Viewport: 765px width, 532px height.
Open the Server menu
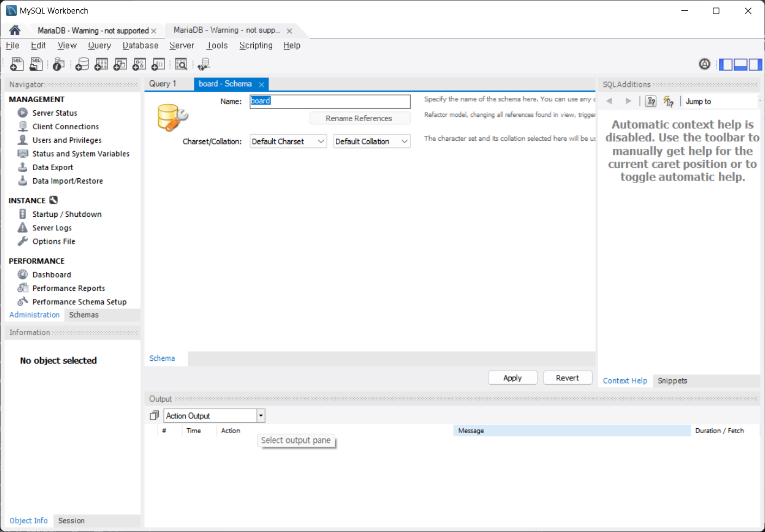coord(181,46)
